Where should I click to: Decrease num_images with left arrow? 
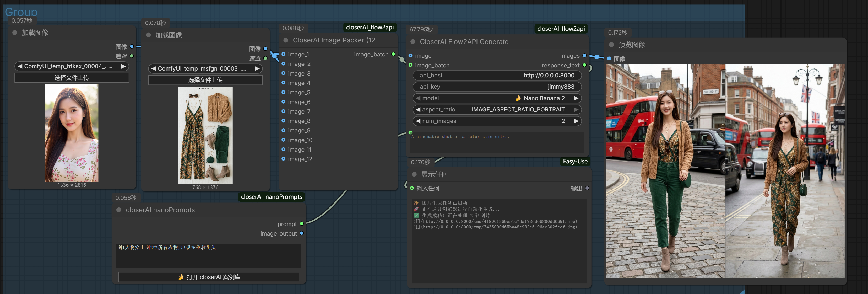[418, 121]
